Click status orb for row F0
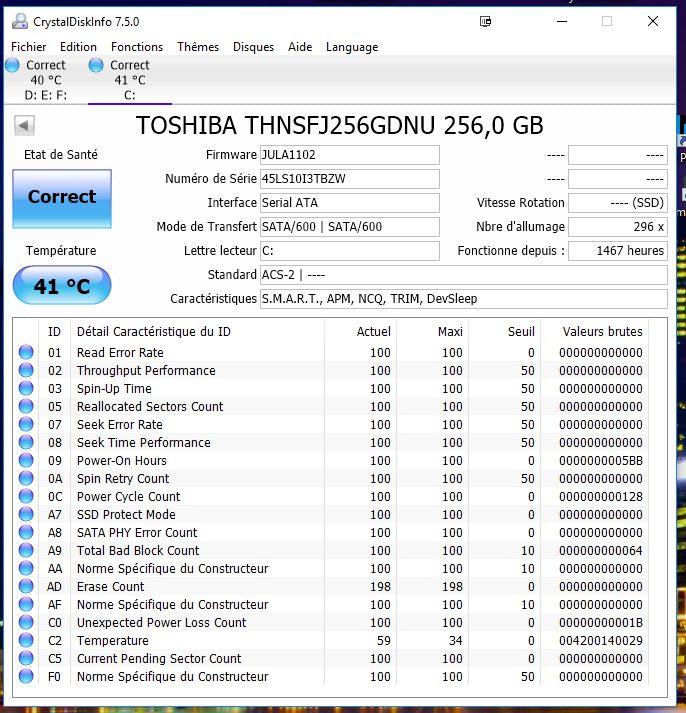686x713 pixels. click(26, 676)
